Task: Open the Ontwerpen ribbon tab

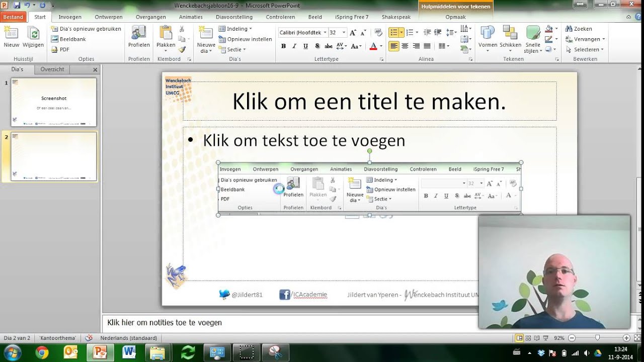Action: [x=109, y=17]
